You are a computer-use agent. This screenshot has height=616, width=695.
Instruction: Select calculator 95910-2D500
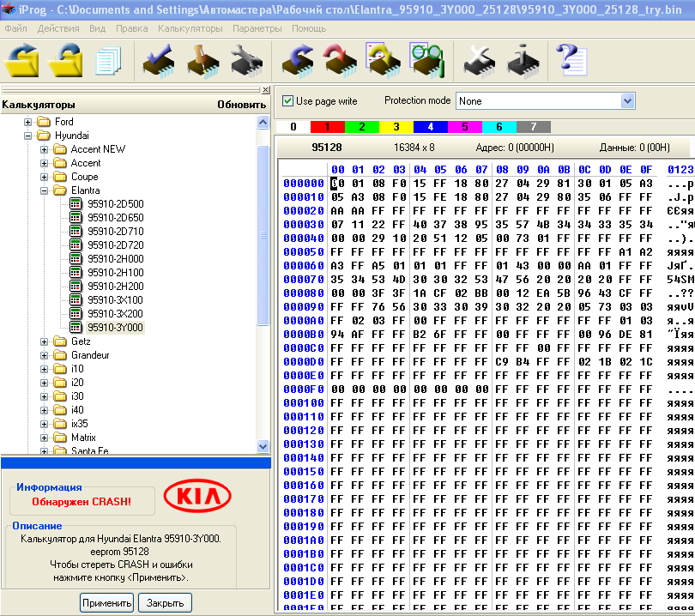(115, 204)
